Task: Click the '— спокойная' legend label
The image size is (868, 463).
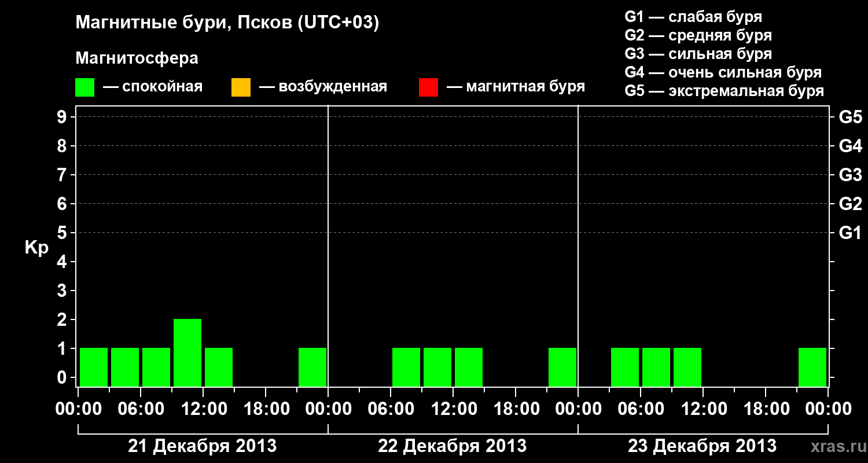Action: coord(153,87)
